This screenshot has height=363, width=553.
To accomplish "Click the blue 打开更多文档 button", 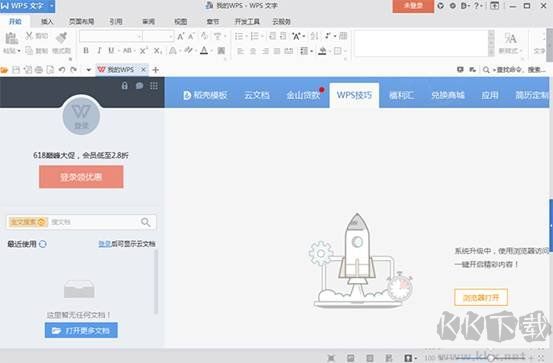I will pos(81,331).
